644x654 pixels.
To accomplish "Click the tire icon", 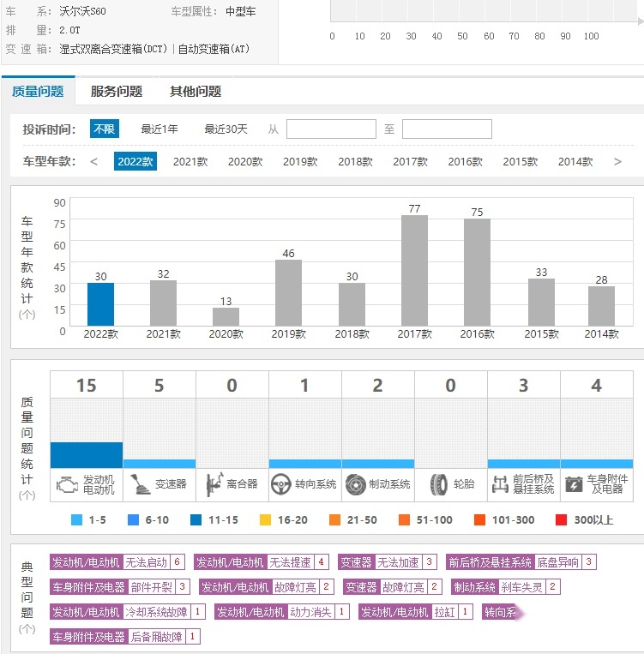I will coord(439,484).
